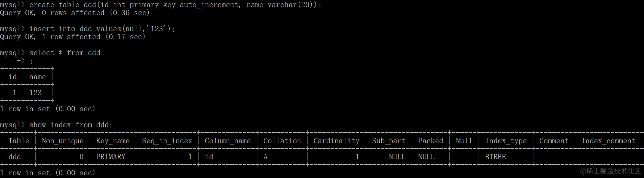
Task: Click the Non_unique column header
Action: click(62, 141)
